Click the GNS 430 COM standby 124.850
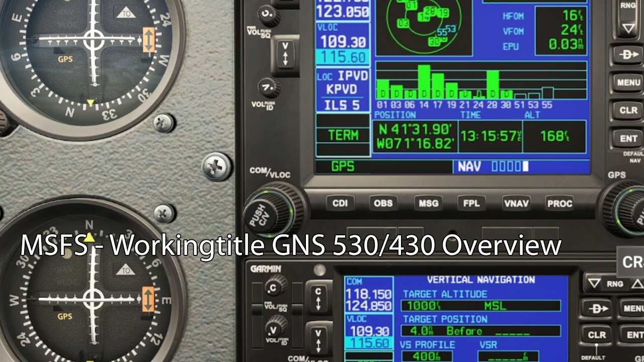Viewport: 644px width, 362px height. (369, 306)
